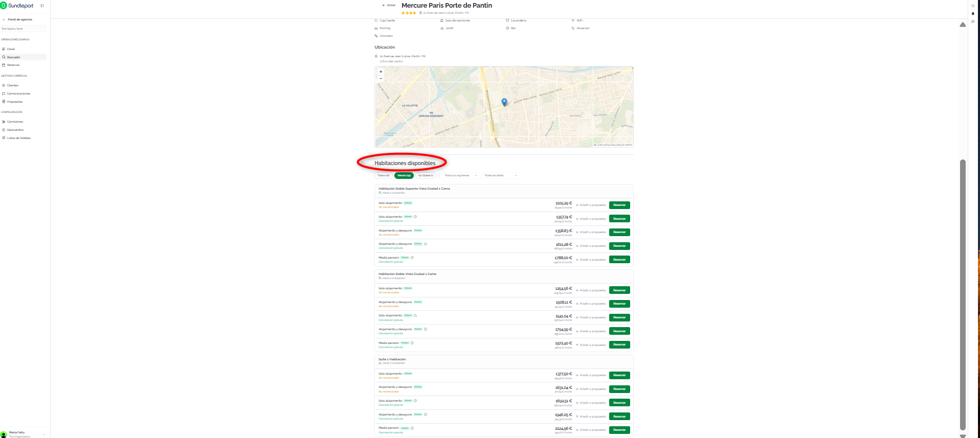Reserve the 1508,11 € rate

click(619, 304)
